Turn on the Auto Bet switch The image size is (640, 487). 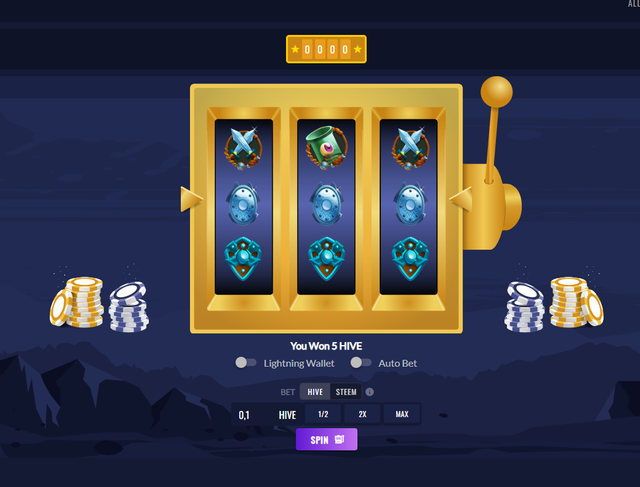click(361, 362)
